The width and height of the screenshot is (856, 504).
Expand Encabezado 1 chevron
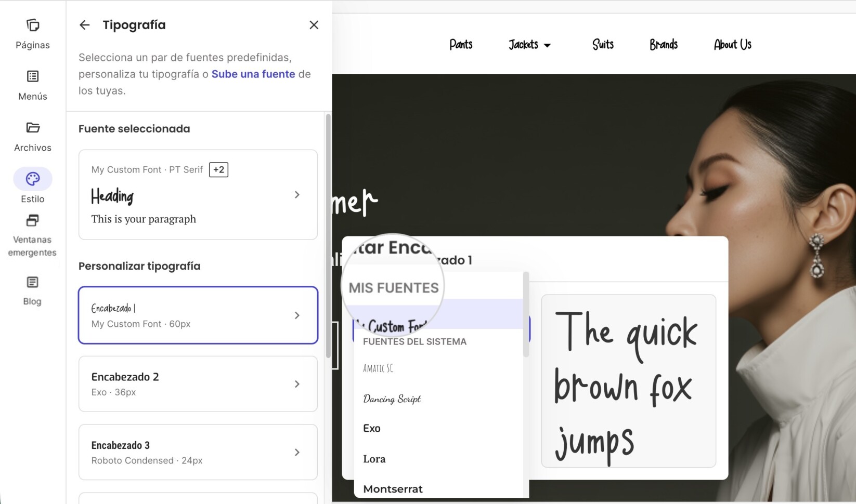tap(297, 315)
